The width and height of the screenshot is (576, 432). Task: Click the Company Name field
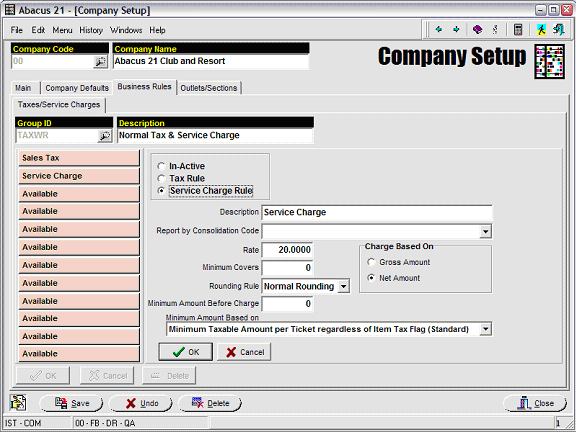(211, 61)
